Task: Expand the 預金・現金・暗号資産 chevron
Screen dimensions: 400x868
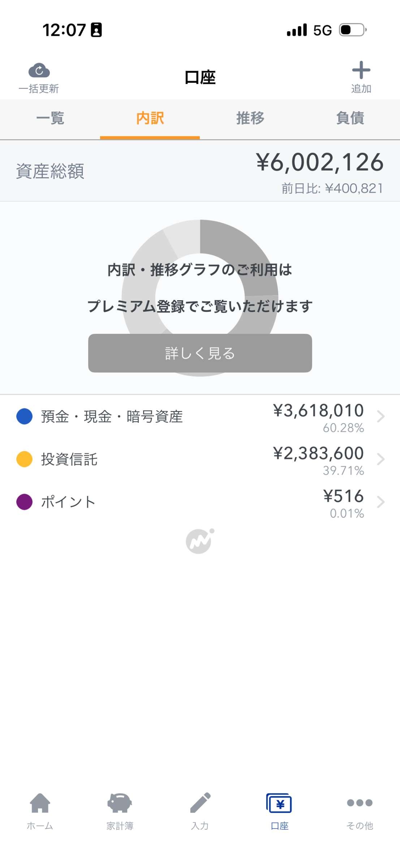Action: pyautogui.click(x=380, y=417)
